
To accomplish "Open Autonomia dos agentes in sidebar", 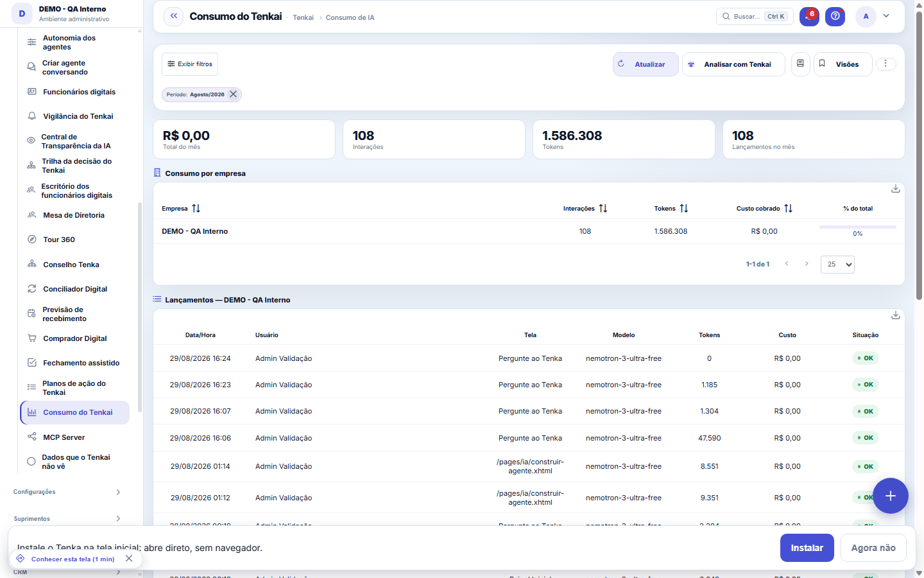I will coord(75,42).
